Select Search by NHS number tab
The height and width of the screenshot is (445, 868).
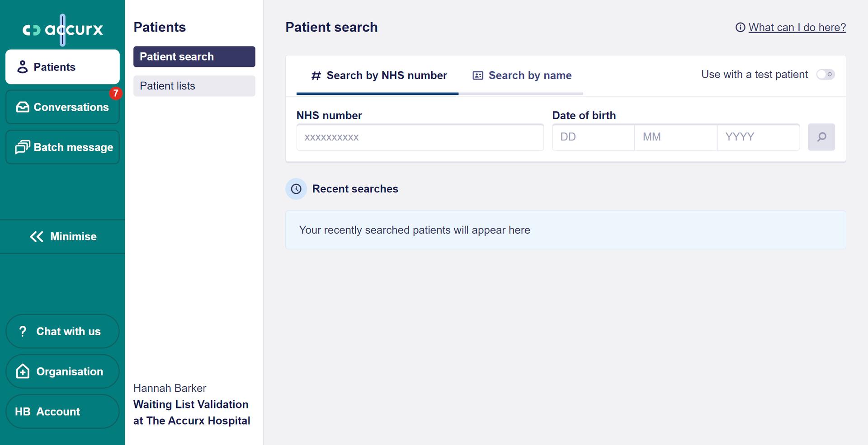pos(379,75)
